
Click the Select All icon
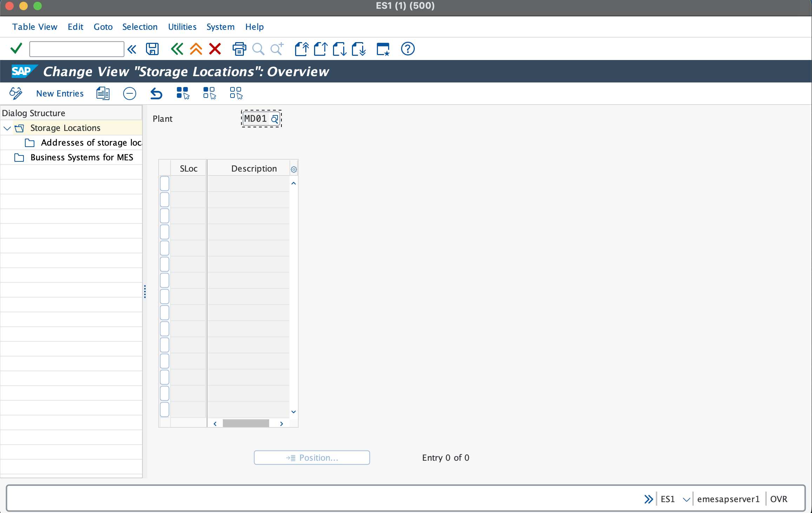point(183,93)
